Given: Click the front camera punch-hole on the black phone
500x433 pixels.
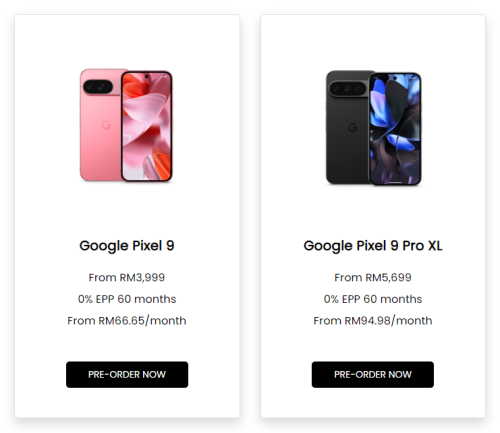Looking at the screenshot, I should 395,78.
